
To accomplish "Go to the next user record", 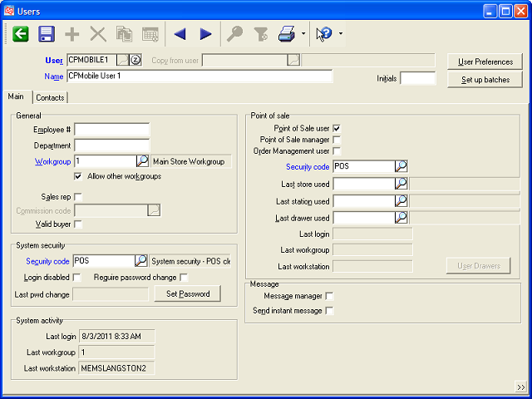I will pos(205,34).
